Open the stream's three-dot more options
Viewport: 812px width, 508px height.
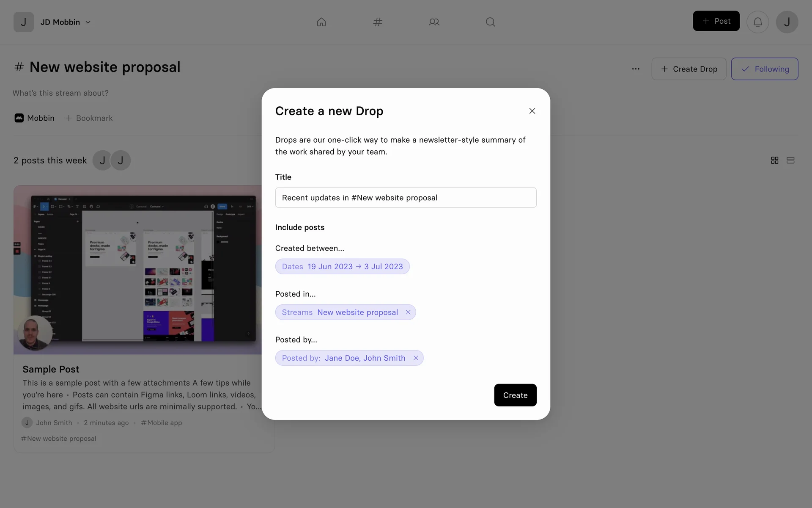click(x=636, y=69)
